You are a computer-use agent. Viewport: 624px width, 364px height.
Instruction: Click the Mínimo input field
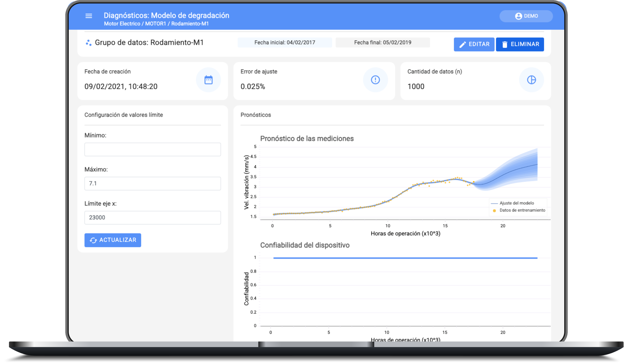click(153, 149)
